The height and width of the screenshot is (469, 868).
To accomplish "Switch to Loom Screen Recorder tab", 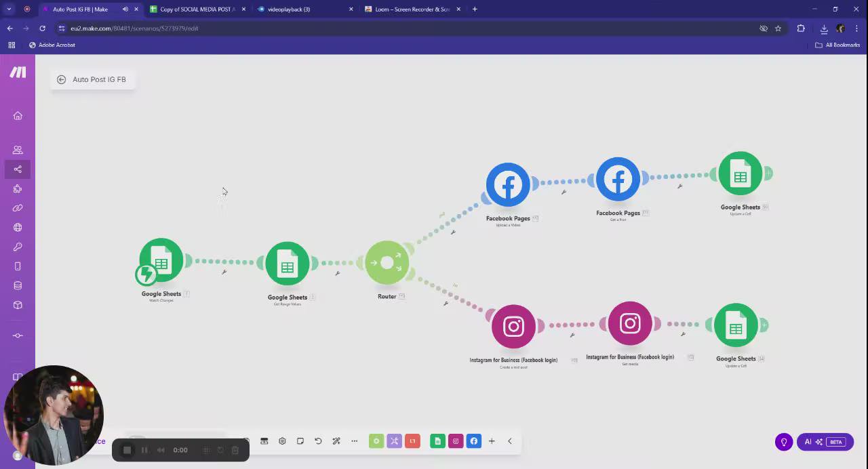I will click(413, 9).
